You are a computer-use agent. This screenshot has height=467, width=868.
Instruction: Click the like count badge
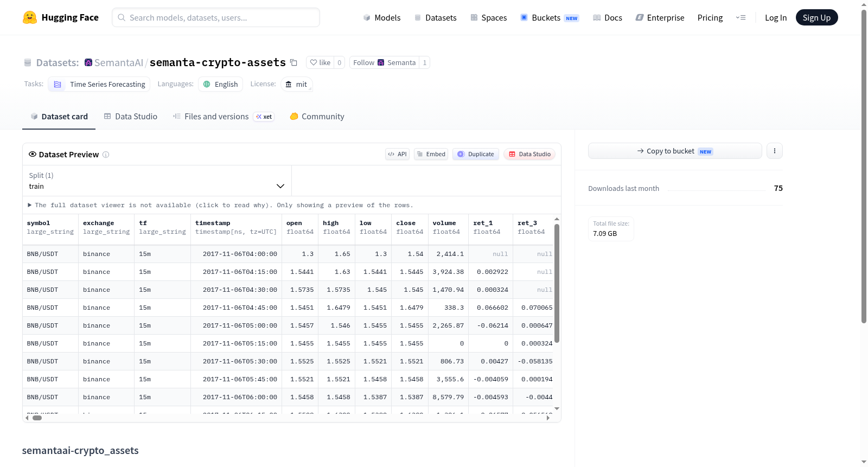(x=340, y=62)
